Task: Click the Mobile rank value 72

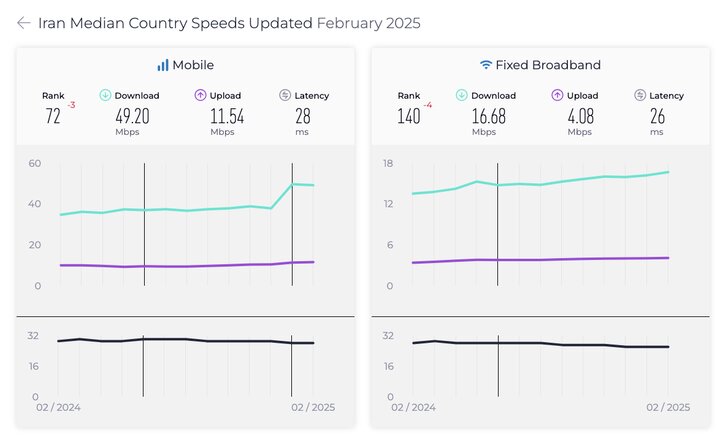Action: [53, 116]
